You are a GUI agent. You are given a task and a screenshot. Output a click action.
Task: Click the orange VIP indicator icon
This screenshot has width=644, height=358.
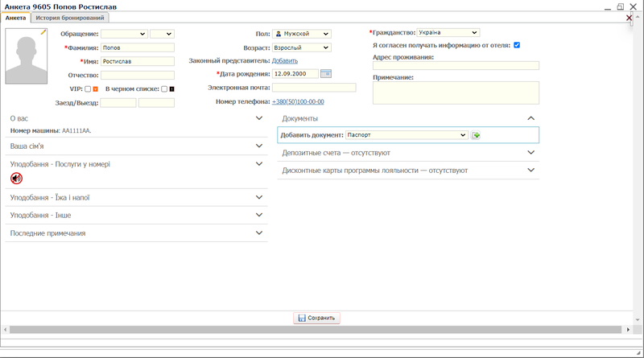(96, 89)
